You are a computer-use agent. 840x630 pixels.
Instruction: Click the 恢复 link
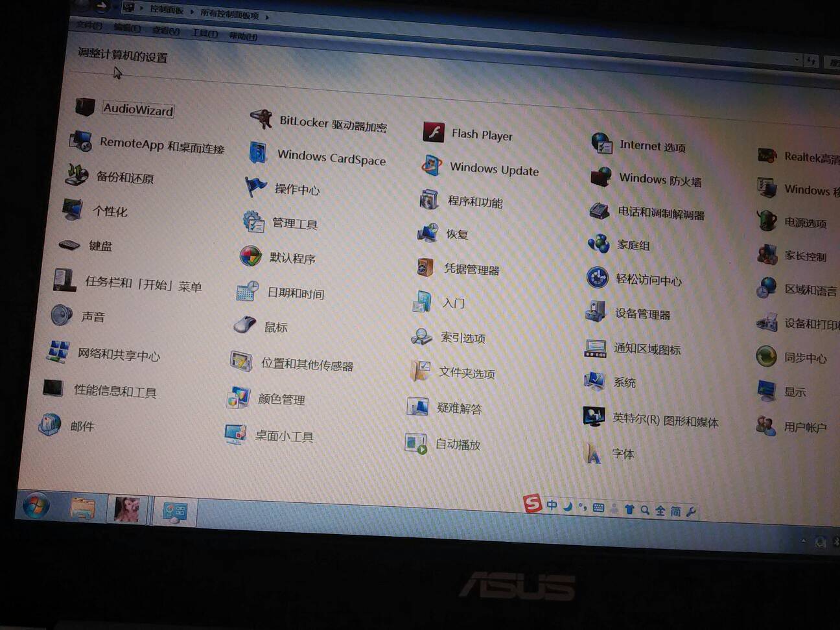[457, 234]
